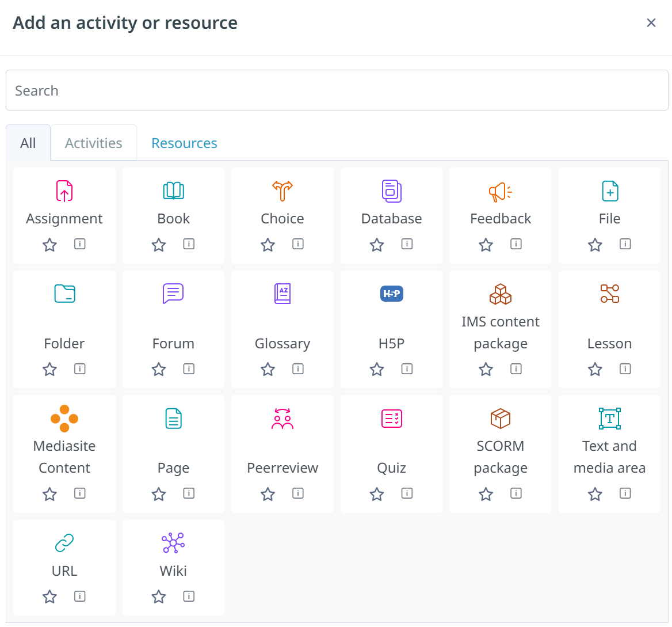The height and width of the screenshot is (627, 672).
Task: Switch to the Activities tab
Action: [93, 143]
